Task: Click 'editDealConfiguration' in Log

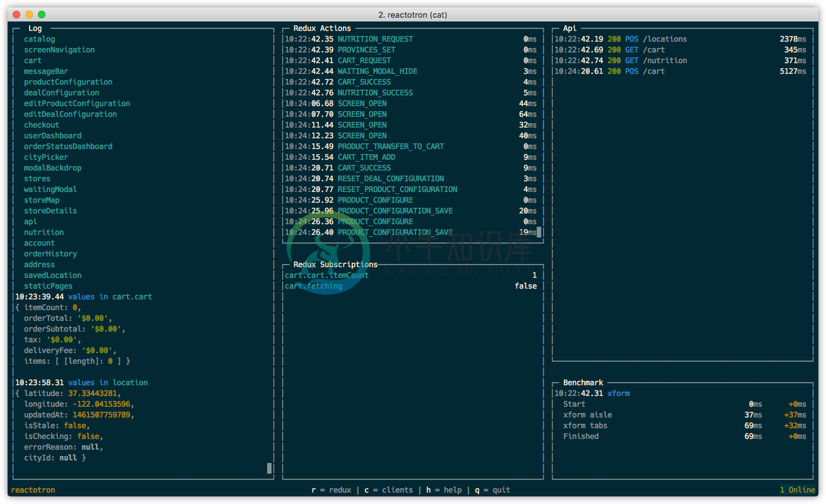Action: (x=70, y=114)
